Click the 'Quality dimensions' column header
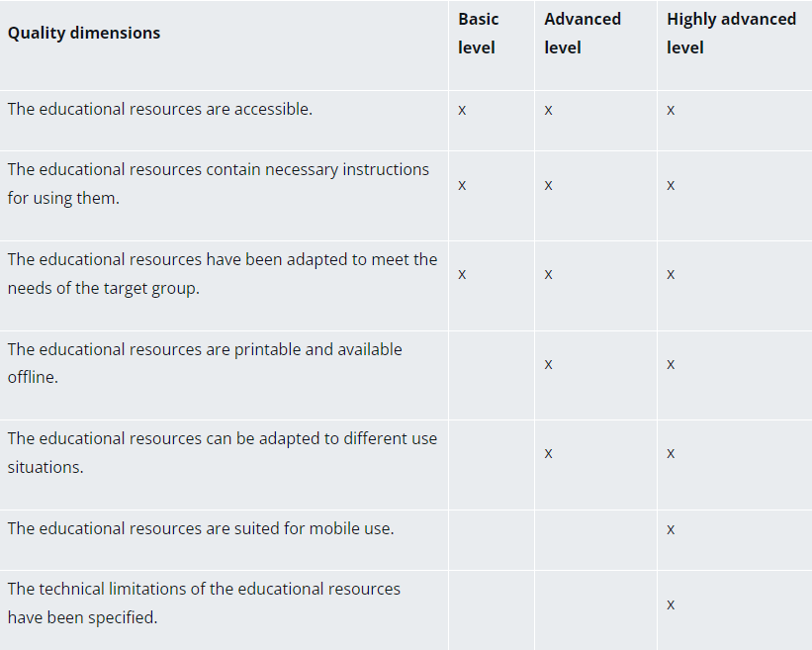 pyautogui.click(x=84, y=33)
